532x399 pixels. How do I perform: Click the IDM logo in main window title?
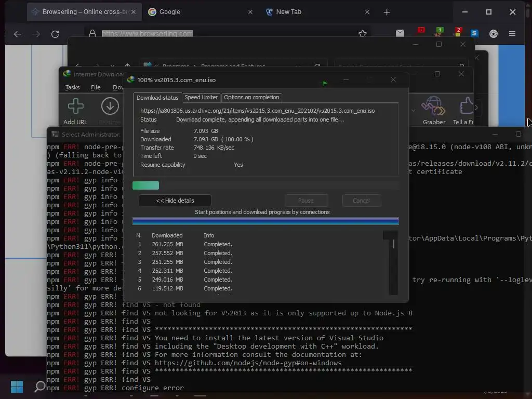coord(67,74)
